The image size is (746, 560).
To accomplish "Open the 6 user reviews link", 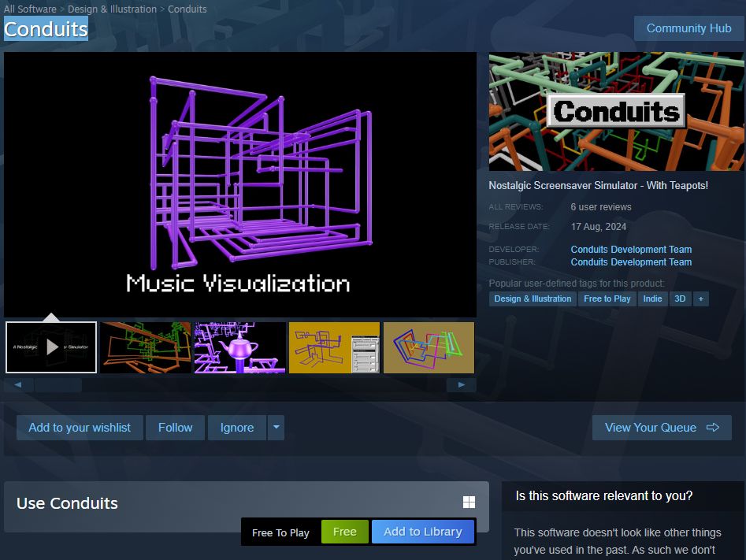I will point(601,207).
